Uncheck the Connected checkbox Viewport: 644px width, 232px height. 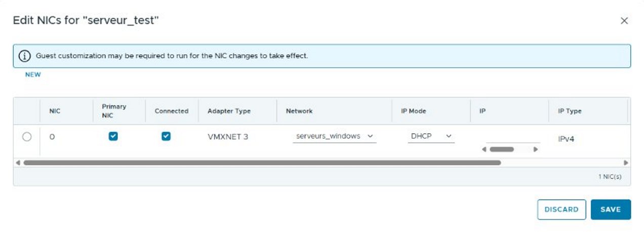click(166, 136)
